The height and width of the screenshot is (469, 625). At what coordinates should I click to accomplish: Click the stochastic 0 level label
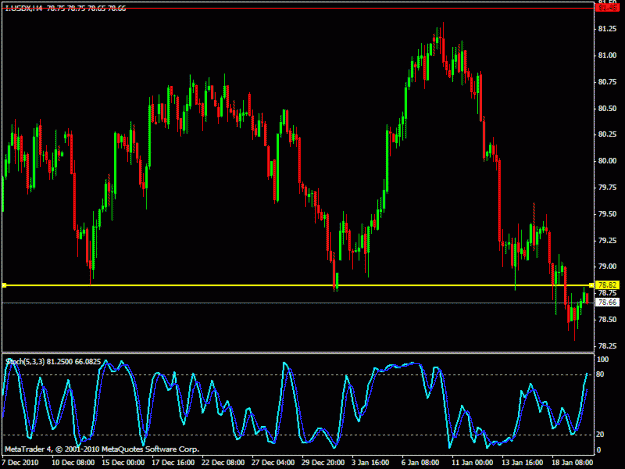(599, 451)
